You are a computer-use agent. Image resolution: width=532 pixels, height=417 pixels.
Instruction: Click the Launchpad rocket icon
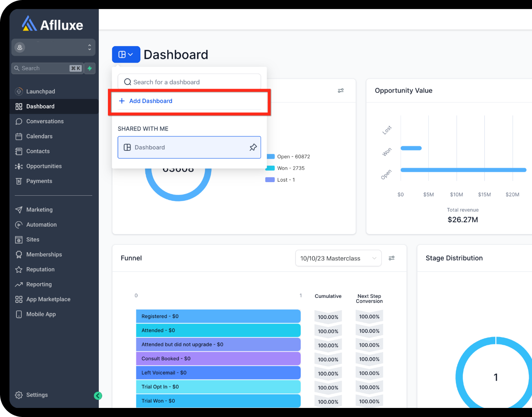[x=19, y=91]
